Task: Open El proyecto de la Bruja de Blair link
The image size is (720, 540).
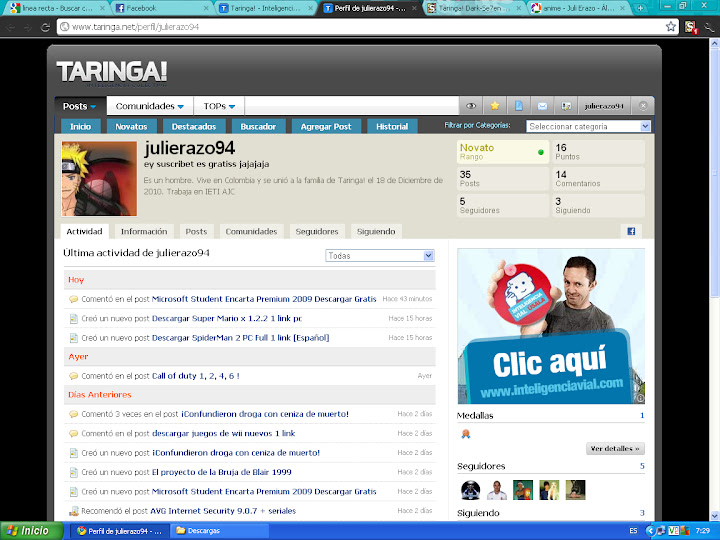Action: tap(222, 472)
